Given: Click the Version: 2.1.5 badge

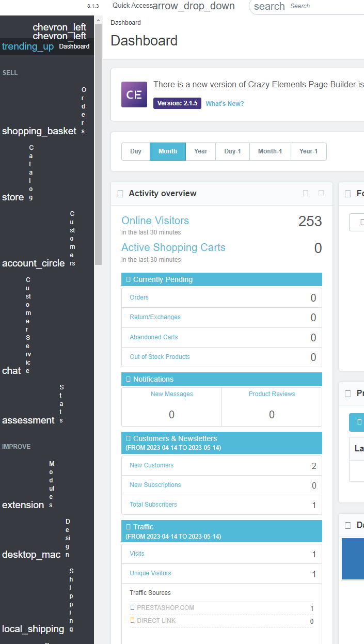Looking at the screenshot, I should (177, 103).
